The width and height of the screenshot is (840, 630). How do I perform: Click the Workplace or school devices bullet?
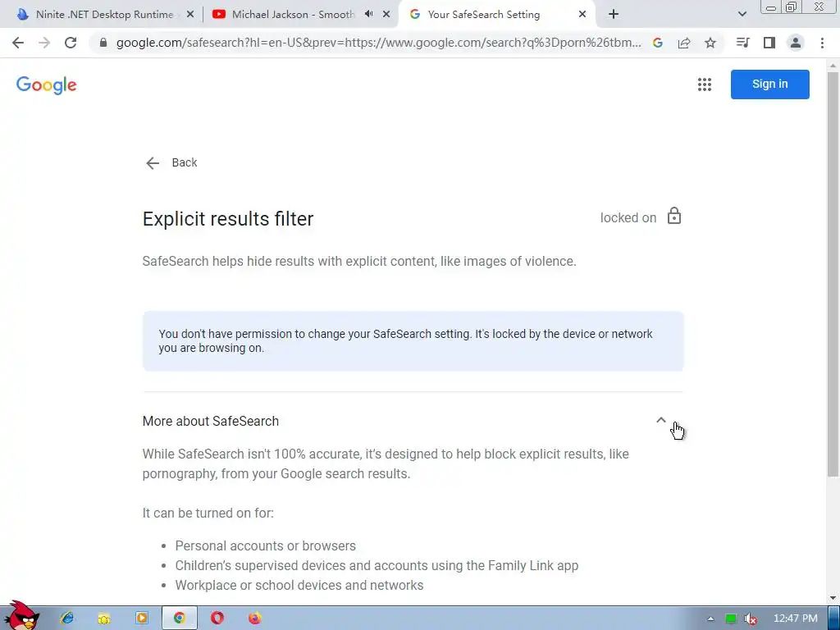tap(299, 586)
